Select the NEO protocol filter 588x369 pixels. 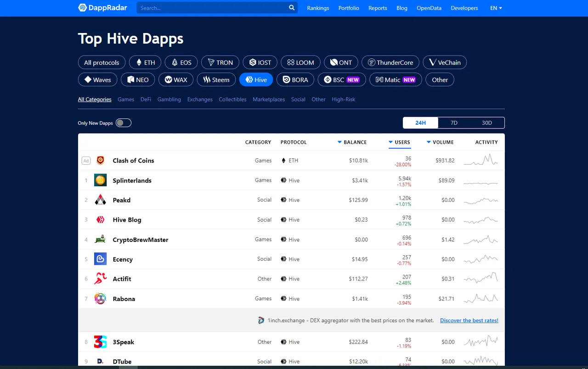tap(138, 79)
